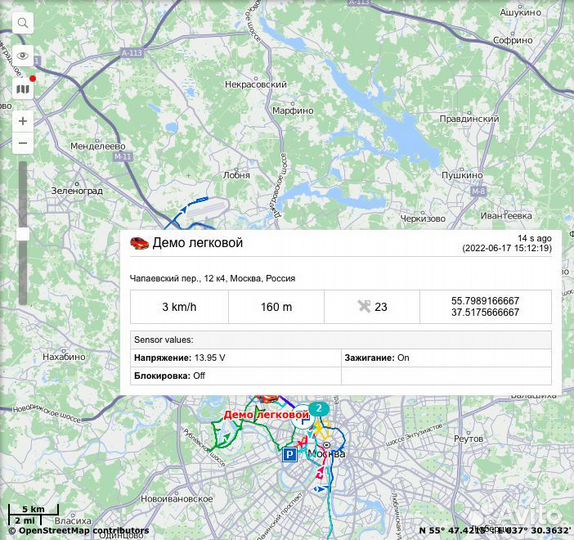Select the 160 m altitude cell
This screenshot has height=540, width=574.
(276, 307)
